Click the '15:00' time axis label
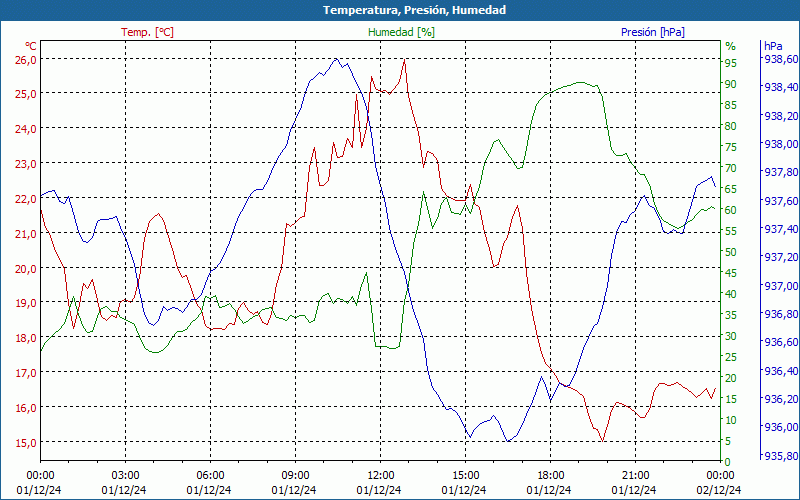 465,476
